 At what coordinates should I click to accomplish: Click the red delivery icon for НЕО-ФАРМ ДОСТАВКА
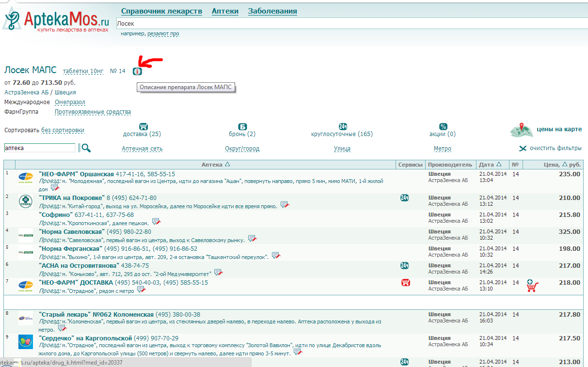(405, 282)
